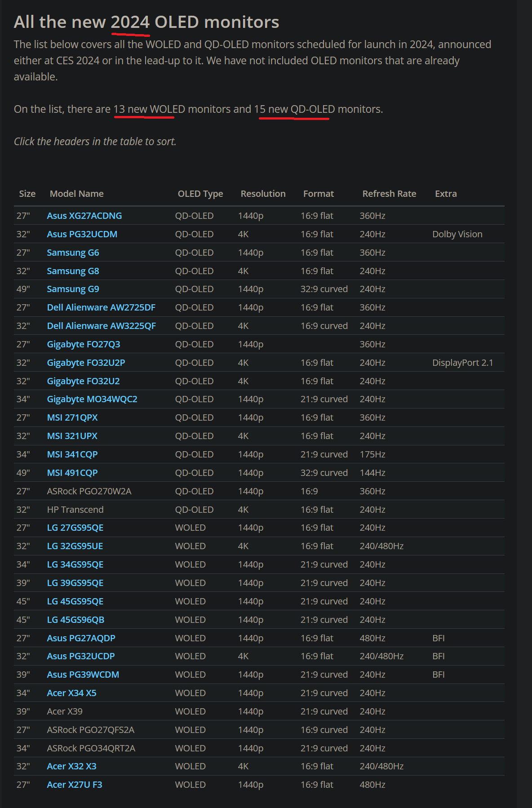
Task: Open Asus PG39WCDM monitor link
Action: 83,675
